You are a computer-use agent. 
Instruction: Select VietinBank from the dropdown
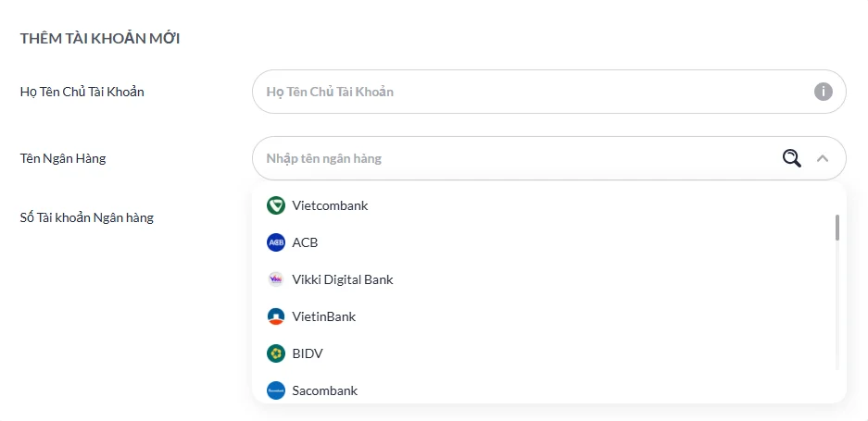tap(323, 316)
